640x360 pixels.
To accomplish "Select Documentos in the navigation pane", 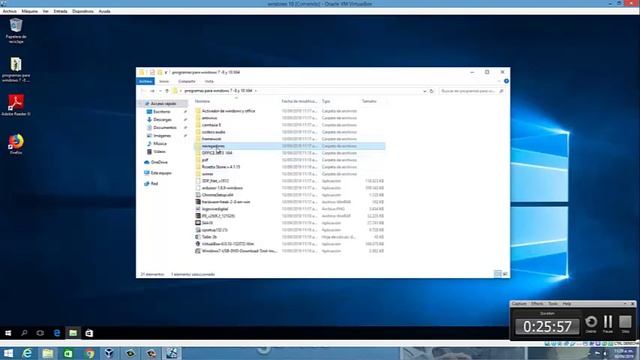I will click(164, 127).
